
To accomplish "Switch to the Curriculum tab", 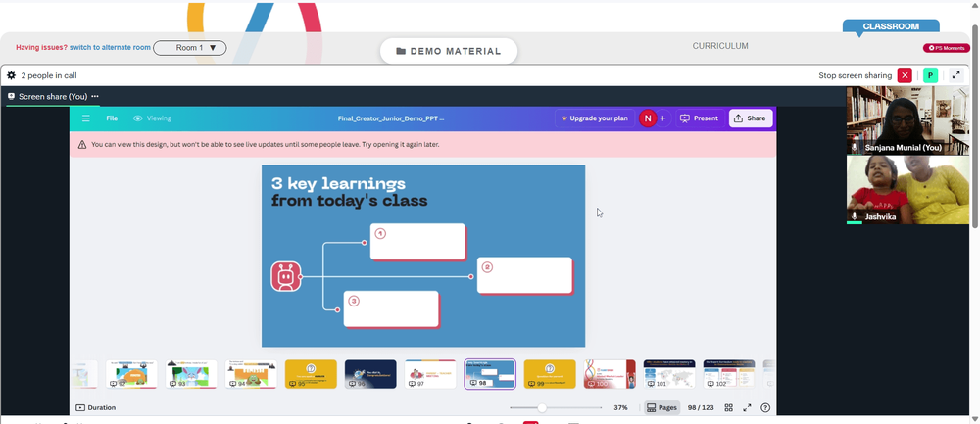I will 720,46.
